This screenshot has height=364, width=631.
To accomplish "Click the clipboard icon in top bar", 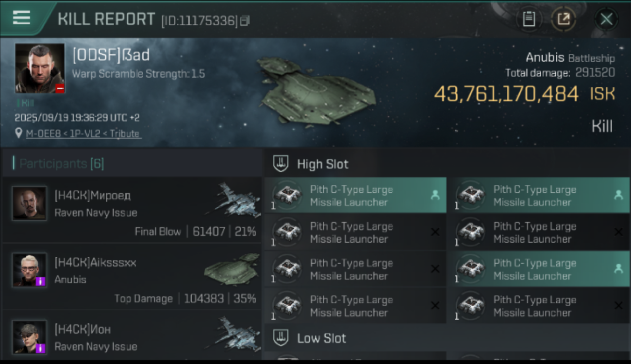I will tap(529, 19).
